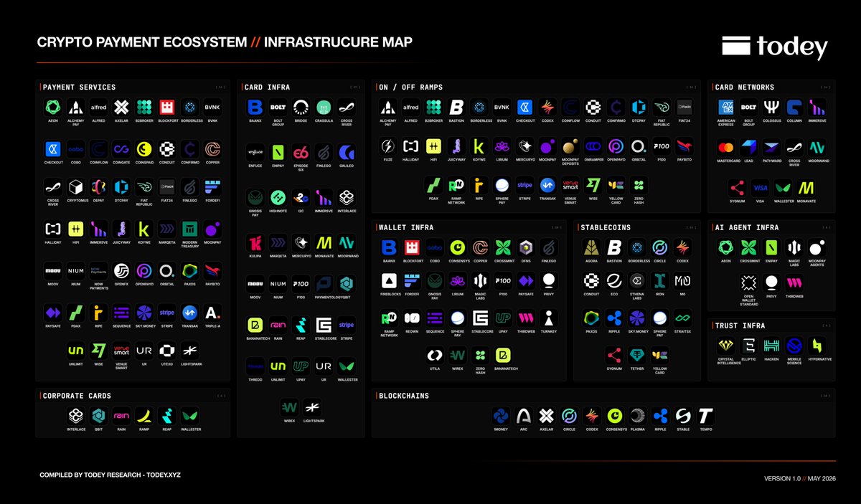Select the Mastercard icon in Card Networks
Viewport: 861px width, 504px height.
point(726,147)
